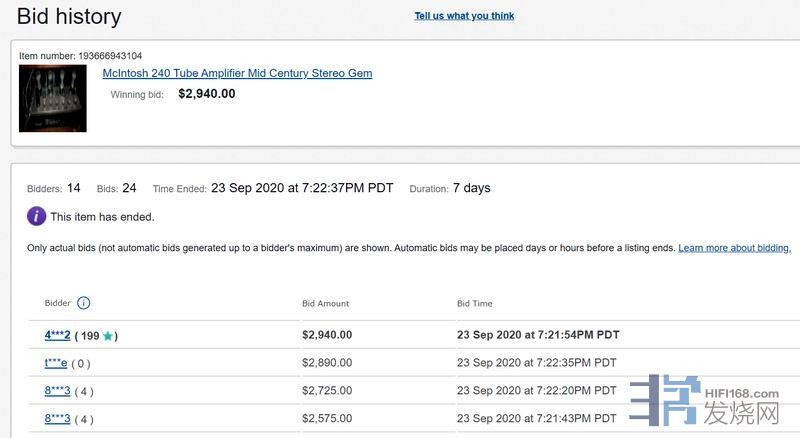Screen dimensions: 800x438
Task: Click the 'Duration: 7 days' text
Action: tap(450, 188)
